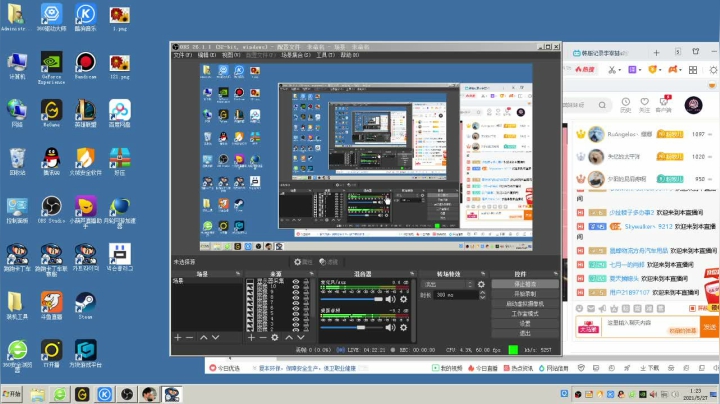The height and width of the screenshot is (404, 720).
Task: Toggle visibility eye for 图像 10 source
Action: coord(295,286)
